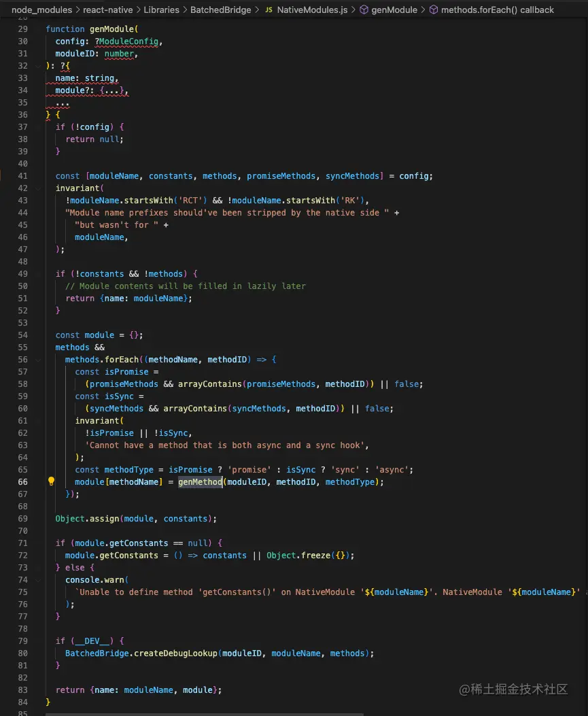Image resolution: width=588 pixels, height=716 pixels.
Task: Click 'name: string,' on line 33
Action: [87, 79]
